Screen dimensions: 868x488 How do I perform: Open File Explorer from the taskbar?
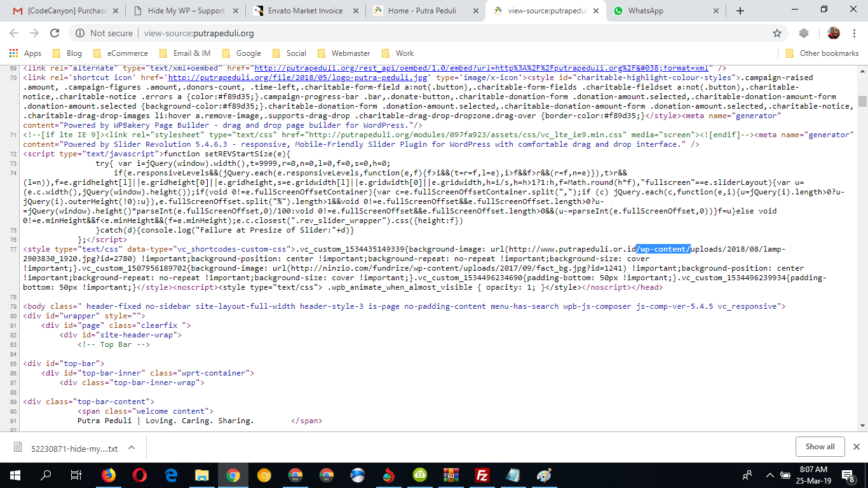201,475
